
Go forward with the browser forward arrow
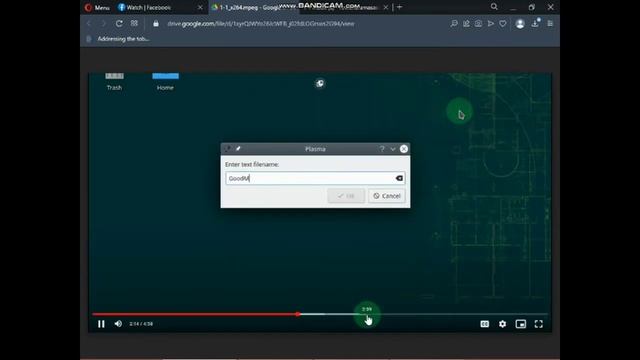pos(104,24)
